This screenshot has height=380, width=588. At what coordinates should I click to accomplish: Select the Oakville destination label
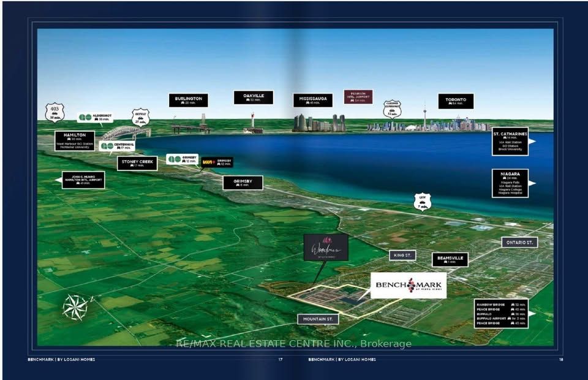tap(254, 97)
